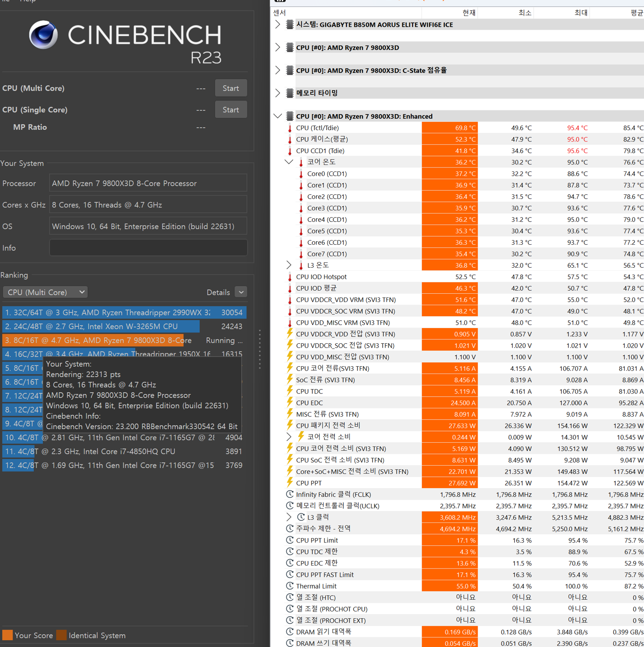
Task: Click the thermometer icon for CPU VDDCR_VDD VRM
Action: click(x=290, y=300)
